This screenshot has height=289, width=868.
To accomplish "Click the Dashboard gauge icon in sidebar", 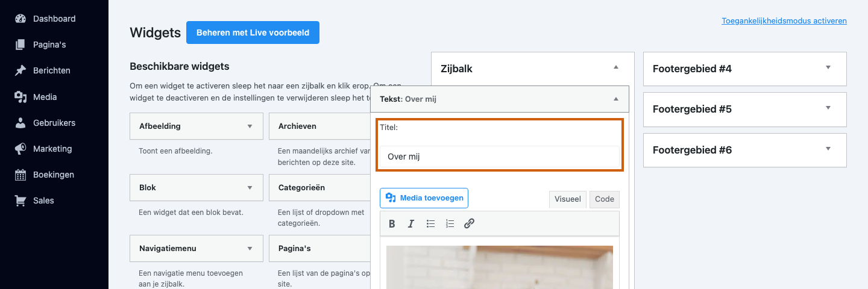I will tap(20, 19).
